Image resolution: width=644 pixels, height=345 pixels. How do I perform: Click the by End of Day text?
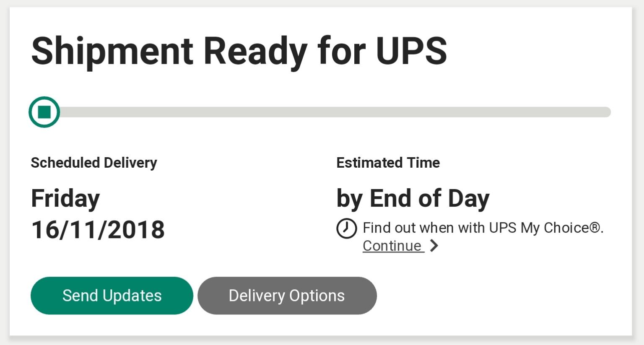coord(413,199)
